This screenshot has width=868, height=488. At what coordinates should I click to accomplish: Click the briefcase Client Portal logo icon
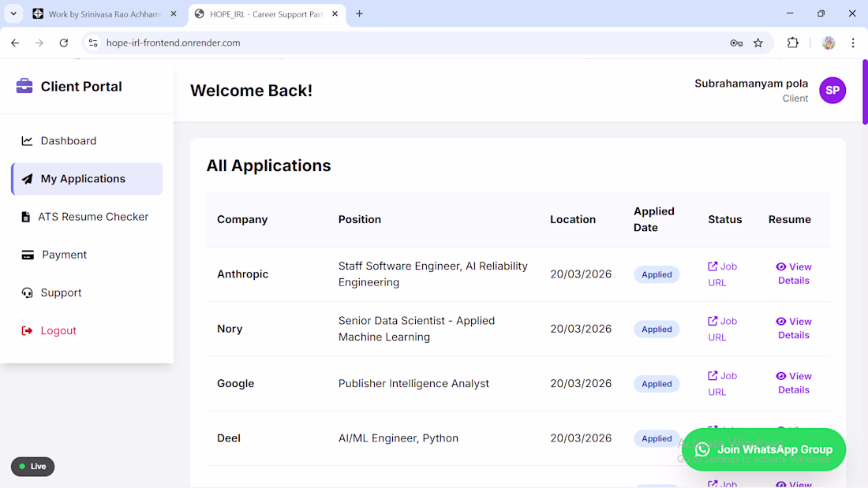[x=24, y=86]
